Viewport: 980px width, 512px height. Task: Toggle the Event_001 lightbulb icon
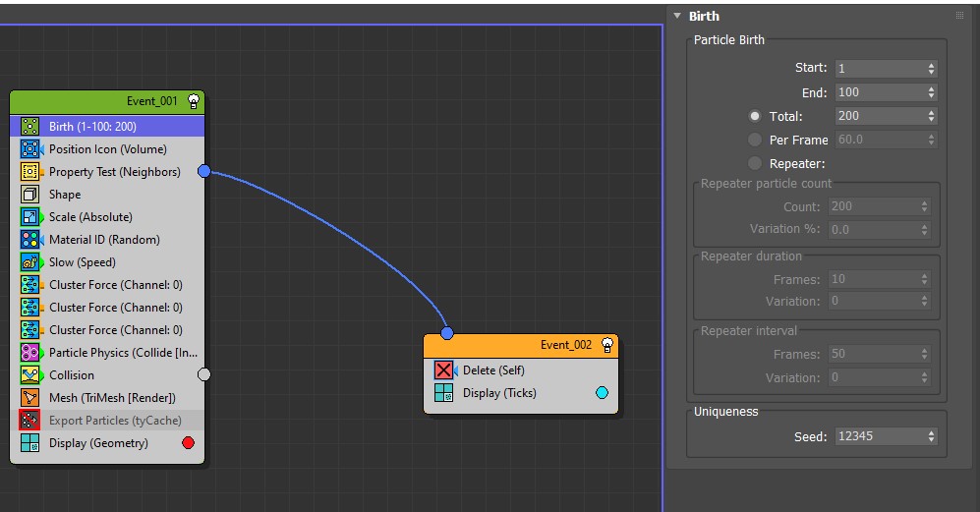click(194, 101)
